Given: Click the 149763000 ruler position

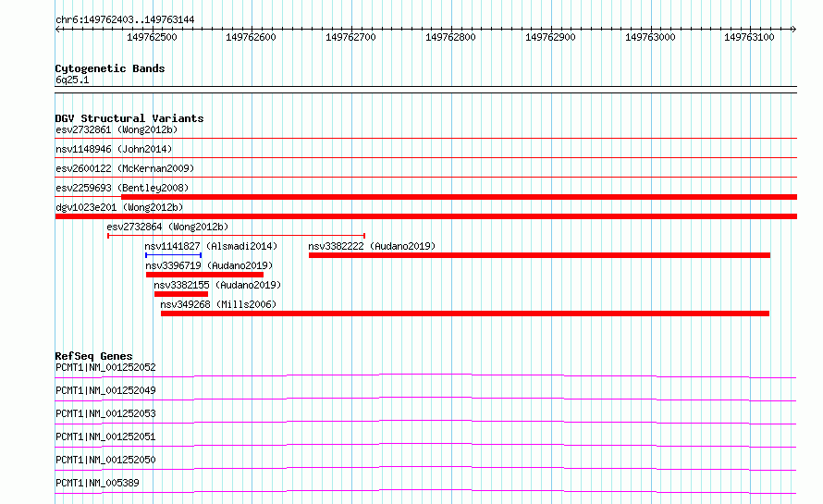Looking at the screenshot, I should 650,37.
